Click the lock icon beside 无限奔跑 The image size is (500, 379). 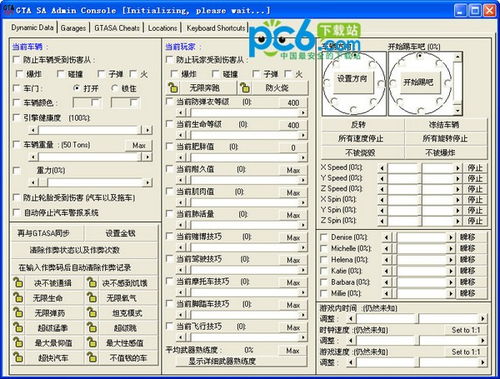[x=173, y=88]
